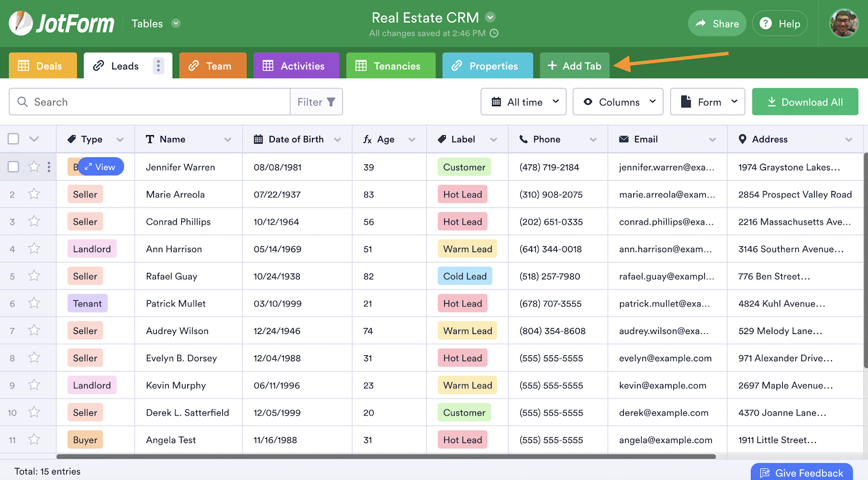Expand the Date of Birth column menu
This screenshot has height=480, width=868.
point(337,139)
